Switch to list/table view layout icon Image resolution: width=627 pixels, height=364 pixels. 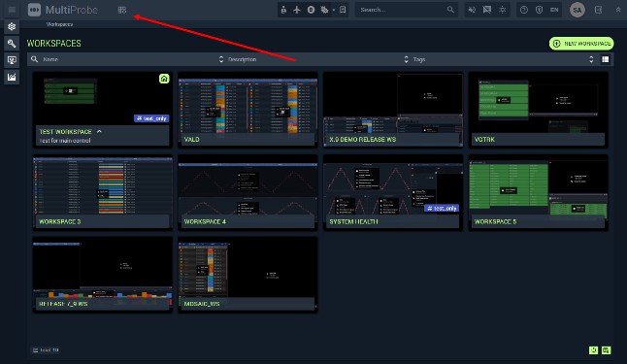click(x=606, y=59)
